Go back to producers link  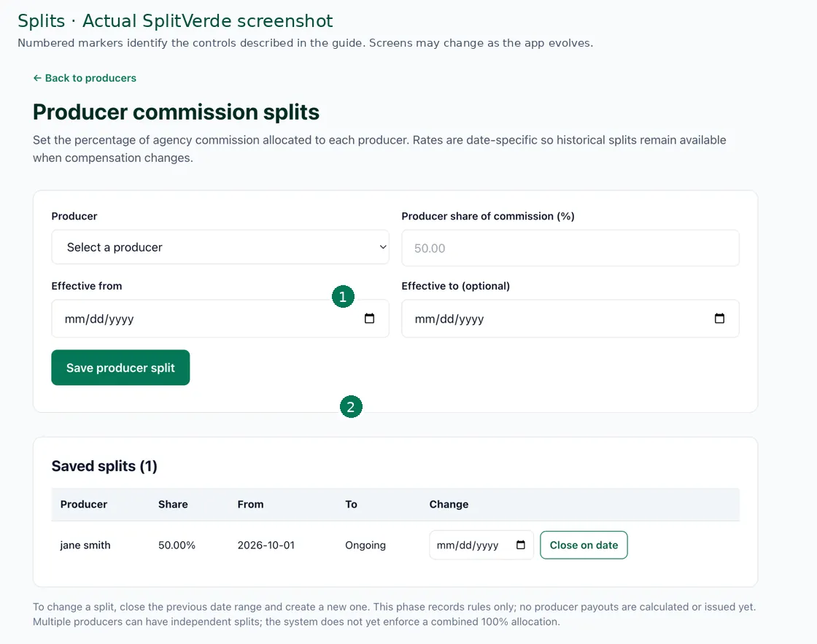click(85, 78)
